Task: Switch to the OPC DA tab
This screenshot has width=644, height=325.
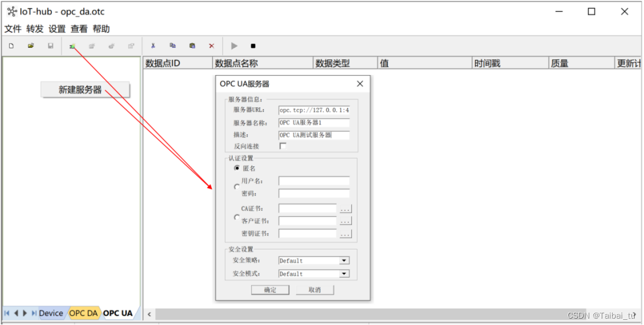Action: tap(83, 313)
